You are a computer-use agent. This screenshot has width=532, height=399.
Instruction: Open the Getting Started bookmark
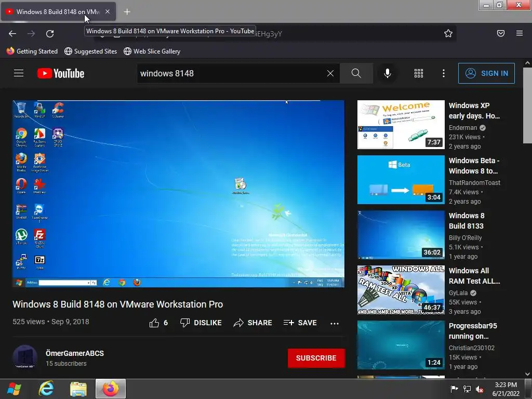32,51
